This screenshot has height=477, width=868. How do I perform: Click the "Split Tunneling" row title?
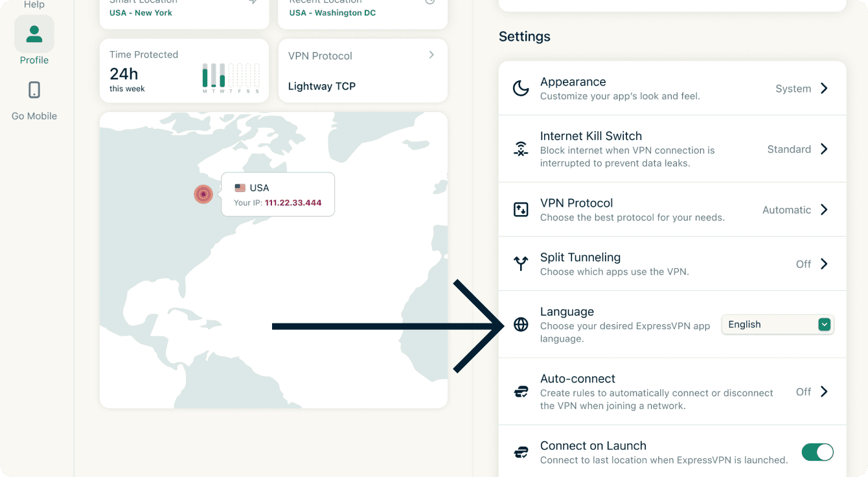580,257
